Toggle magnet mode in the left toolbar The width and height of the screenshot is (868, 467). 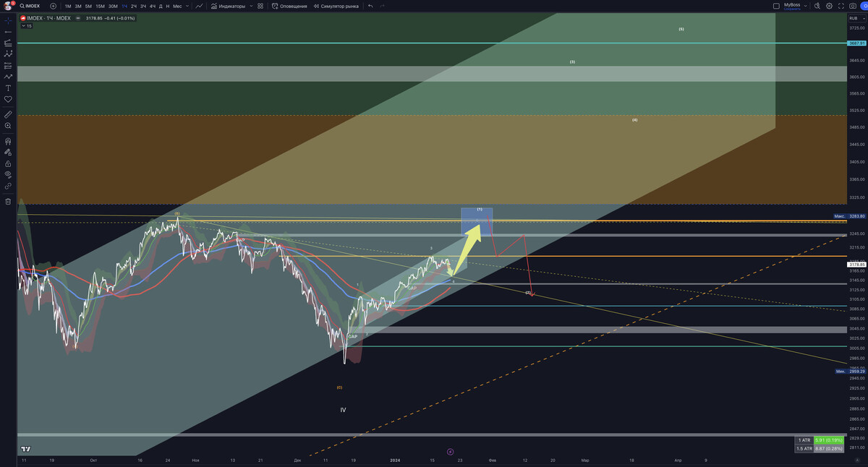(8, 142)
